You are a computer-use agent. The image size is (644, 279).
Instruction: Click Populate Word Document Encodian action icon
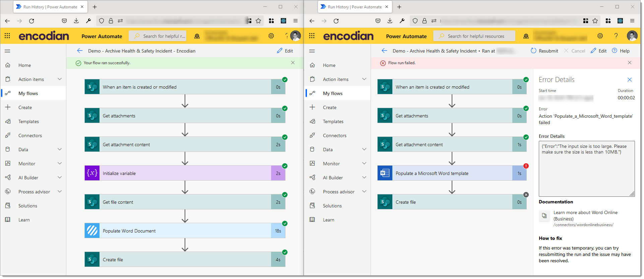coord(92,230)
